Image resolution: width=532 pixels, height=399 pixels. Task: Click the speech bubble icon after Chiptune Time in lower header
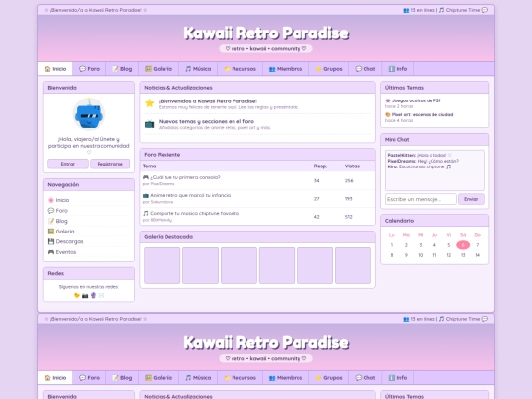click(x=485, y=319)
